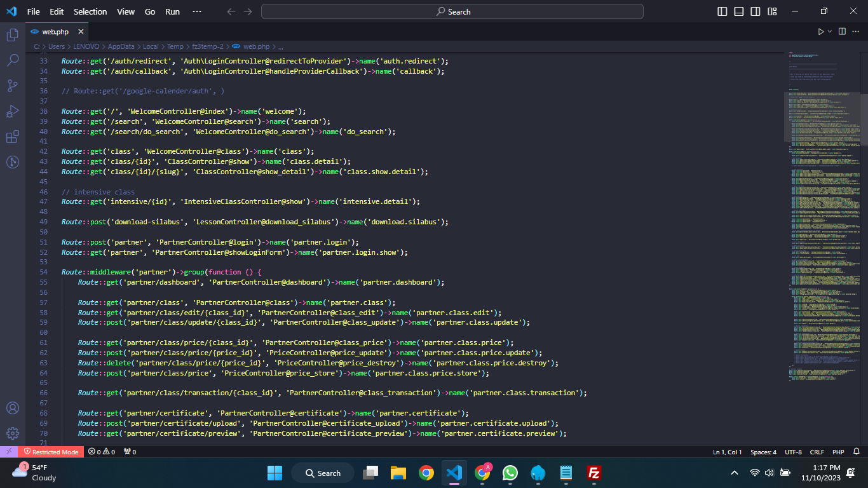
Task: Toggle the Primary Side Bar layout
Action: coord(722,11)
